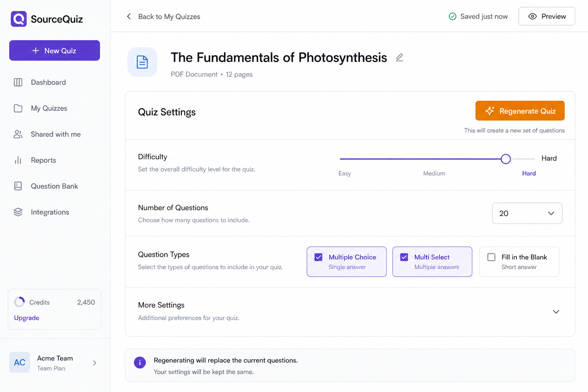Click 'Your settings will be kept the same.'
The width and height of the screenshot is (588, 392).
(x=204, y=372)
